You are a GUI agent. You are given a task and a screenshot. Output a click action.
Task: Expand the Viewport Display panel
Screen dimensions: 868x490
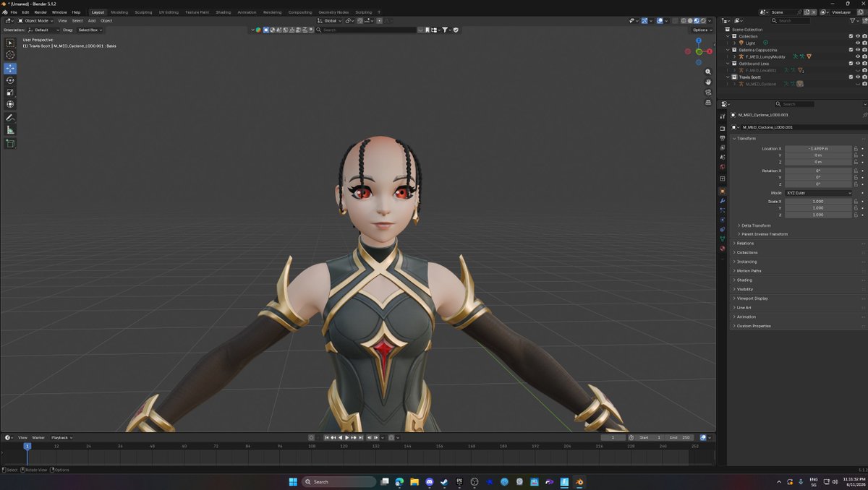(752, 298)
